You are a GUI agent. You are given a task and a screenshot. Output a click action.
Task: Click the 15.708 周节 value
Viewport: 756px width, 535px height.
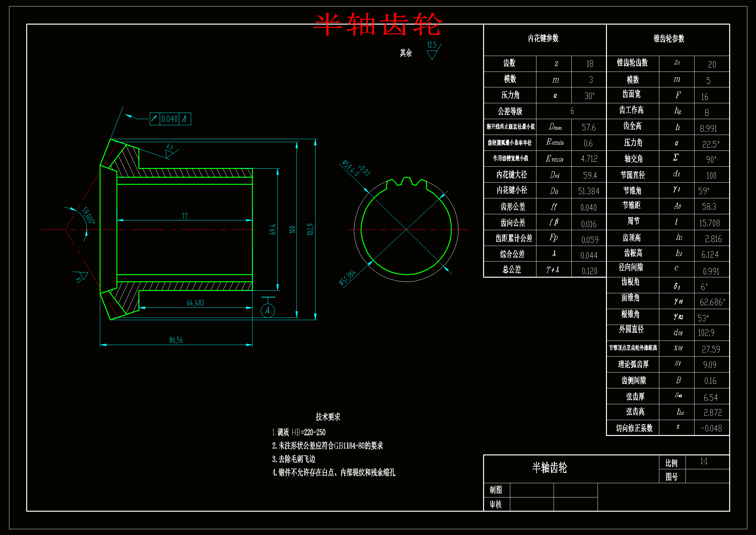pyautogui.click(x=709, y=223)
